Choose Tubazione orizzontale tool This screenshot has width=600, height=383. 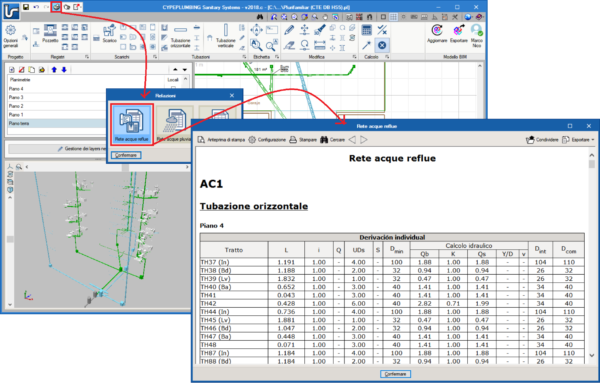point(180,37)
